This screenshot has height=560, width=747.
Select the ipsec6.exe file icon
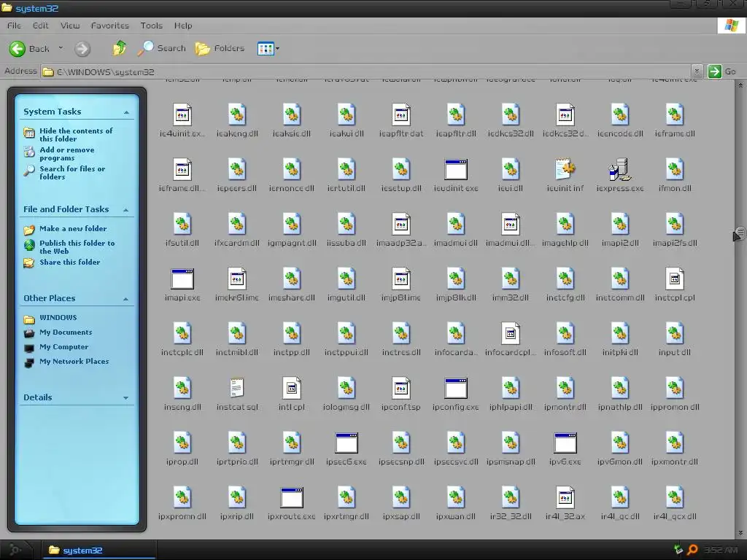347,443
